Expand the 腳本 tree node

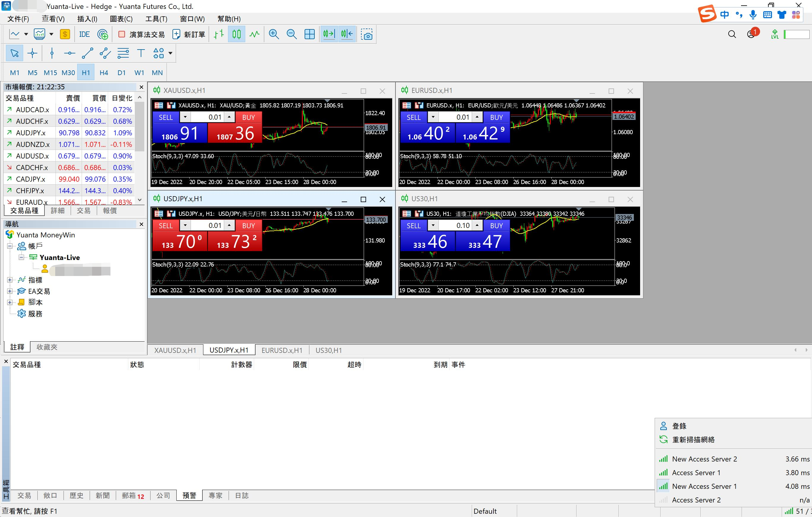(10, 302)
